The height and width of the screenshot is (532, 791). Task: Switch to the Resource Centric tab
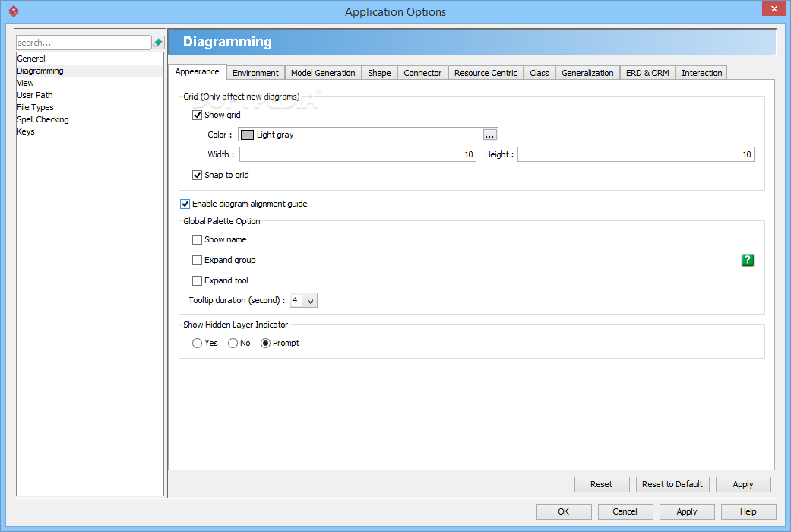486,73
